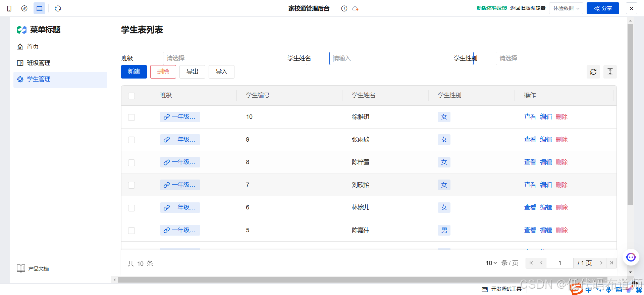The height and width of the screenshot is (295, 644).
Task: Click the student name 张雨欣
Action: (x=361, y=140)
